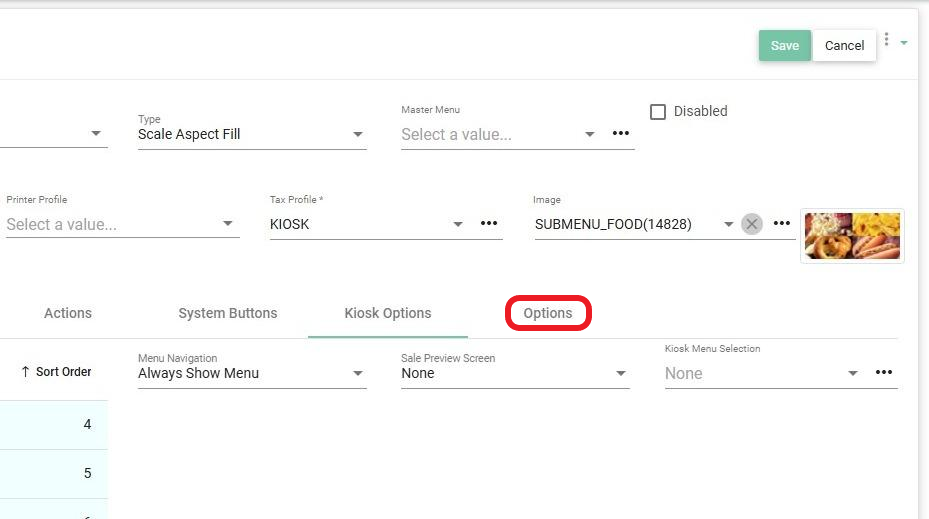
Task: Open the Printer Profile dropdown
Action: [x=228, y=225]
